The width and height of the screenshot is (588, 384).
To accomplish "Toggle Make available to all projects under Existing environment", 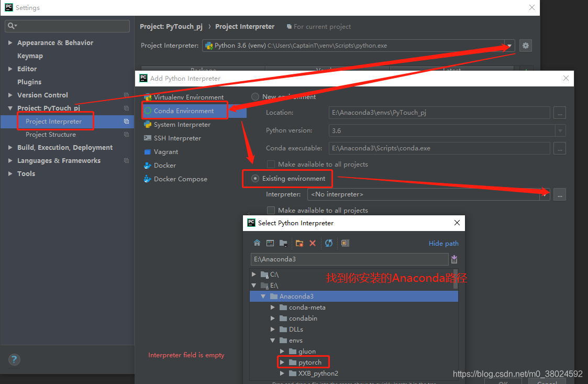I will [x=271, y=210].
